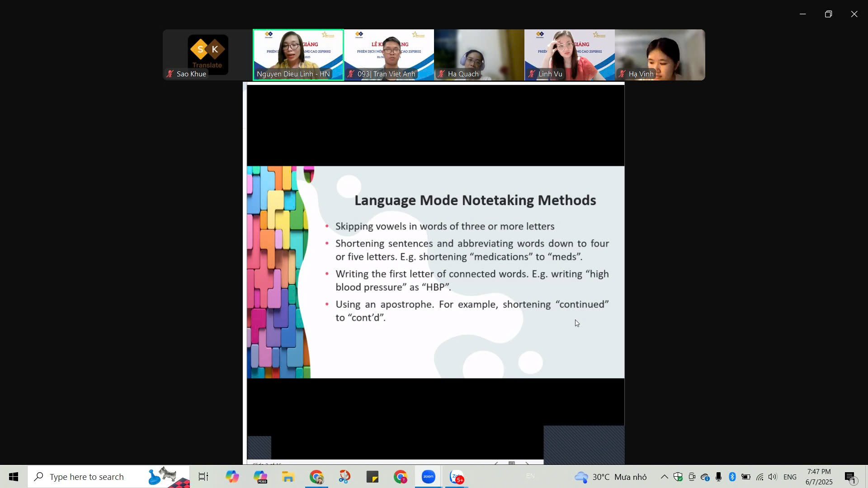Image resolution: width=868 pixels, height=488 pixels.
Task: Open the Windows Start menu
Action: point(14,477)
